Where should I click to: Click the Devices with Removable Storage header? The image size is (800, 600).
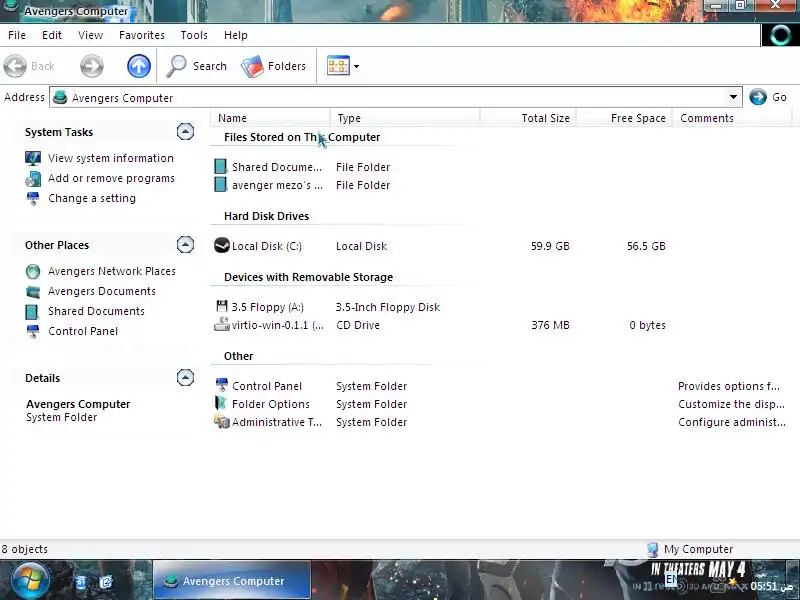(308, 277)
